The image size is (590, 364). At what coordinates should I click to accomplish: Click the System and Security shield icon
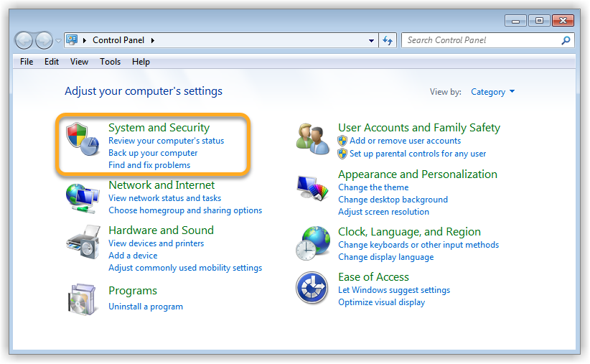(x=82, y=138)
